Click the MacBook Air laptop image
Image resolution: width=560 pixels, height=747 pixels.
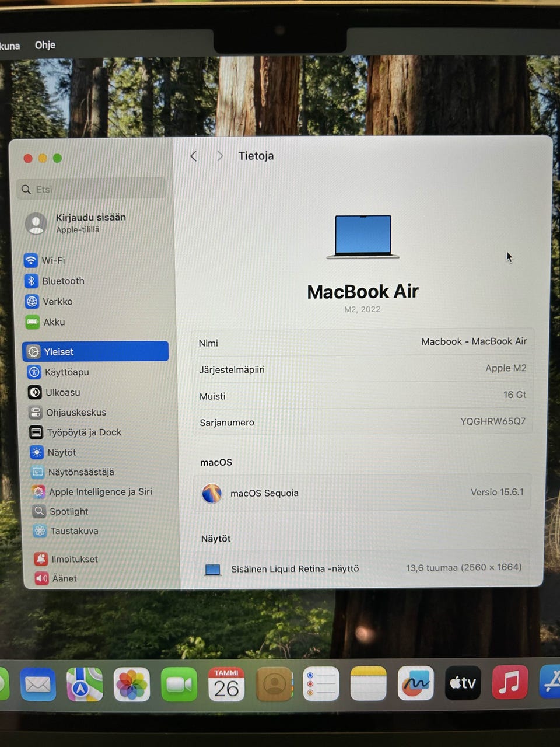click(363, 236)
